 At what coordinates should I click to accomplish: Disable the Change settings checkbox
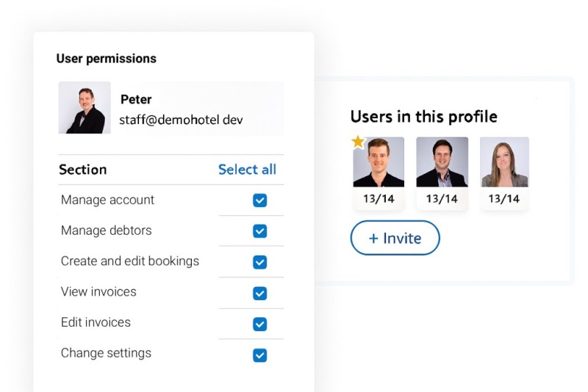point(259,355)
